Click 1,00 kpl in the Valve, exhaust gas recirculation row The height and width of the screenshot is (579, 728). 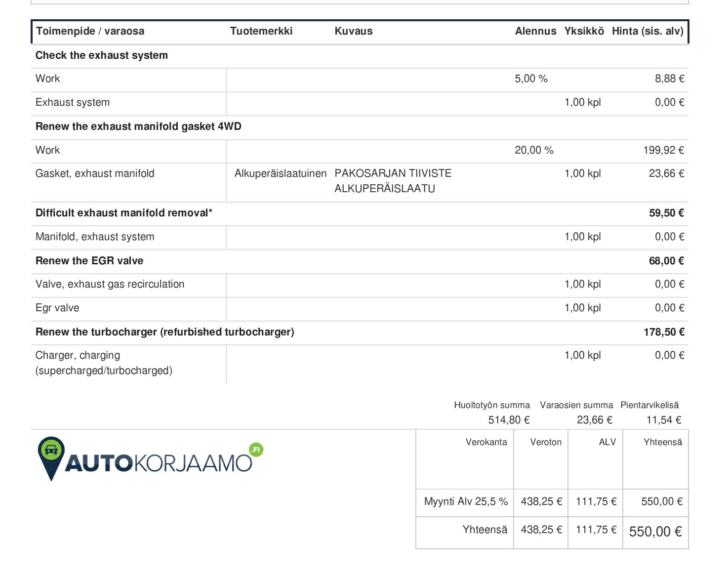(x=582, y=284)
